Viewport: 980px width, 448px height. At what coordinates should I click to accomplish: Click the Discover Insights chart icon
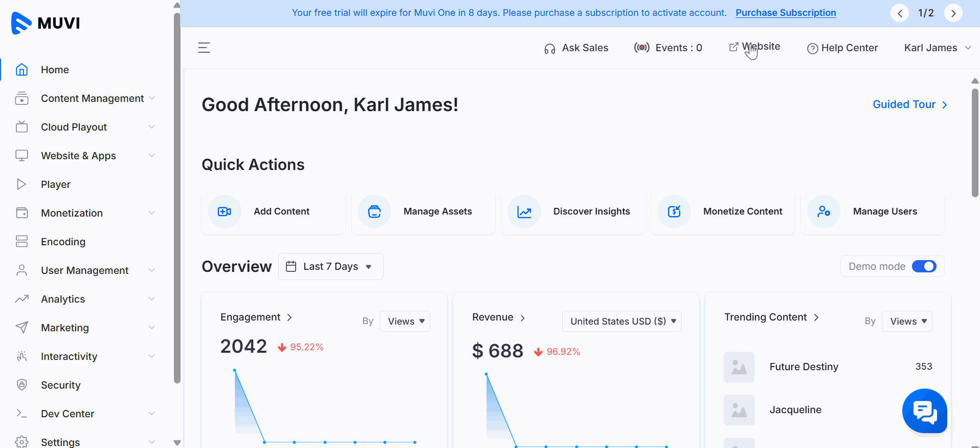coord(524,211)
